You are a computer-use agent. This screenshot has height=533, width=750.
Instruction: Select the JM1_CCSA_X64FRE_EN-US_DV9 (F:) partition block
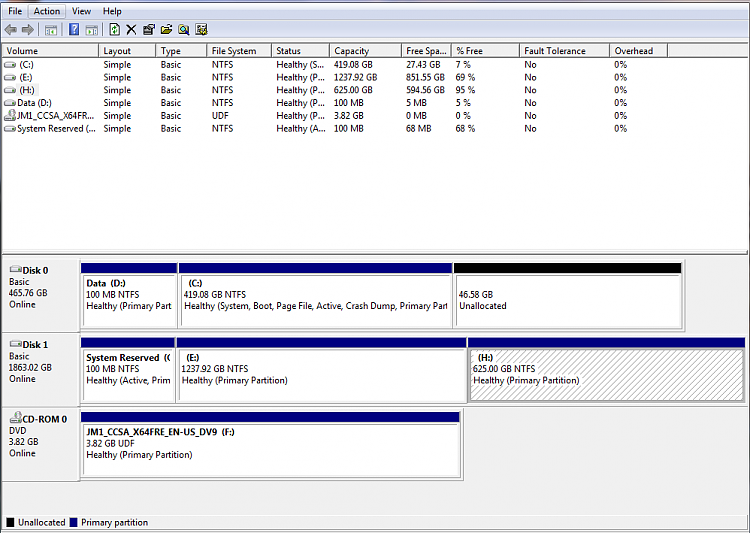[x=271, y=444]
